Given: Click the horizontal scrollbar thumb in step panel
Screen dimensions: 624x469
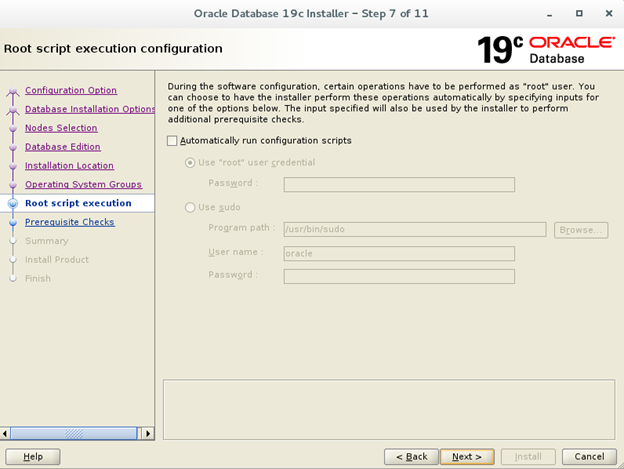Looking at the screenshot, I should (74, 433).
